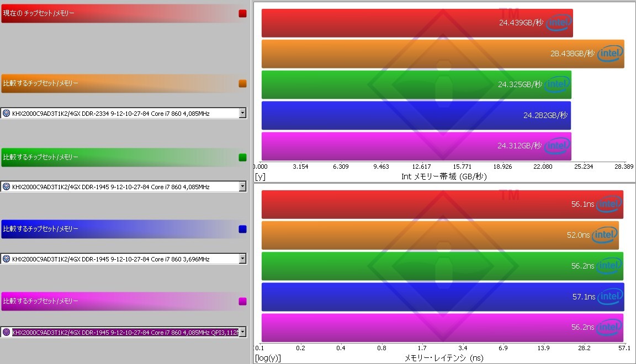This screenshot has width=636, height=364.
Task: Click the 57.1ns value on blue bar
Action: pyautogui.click(x=584, y=297)
